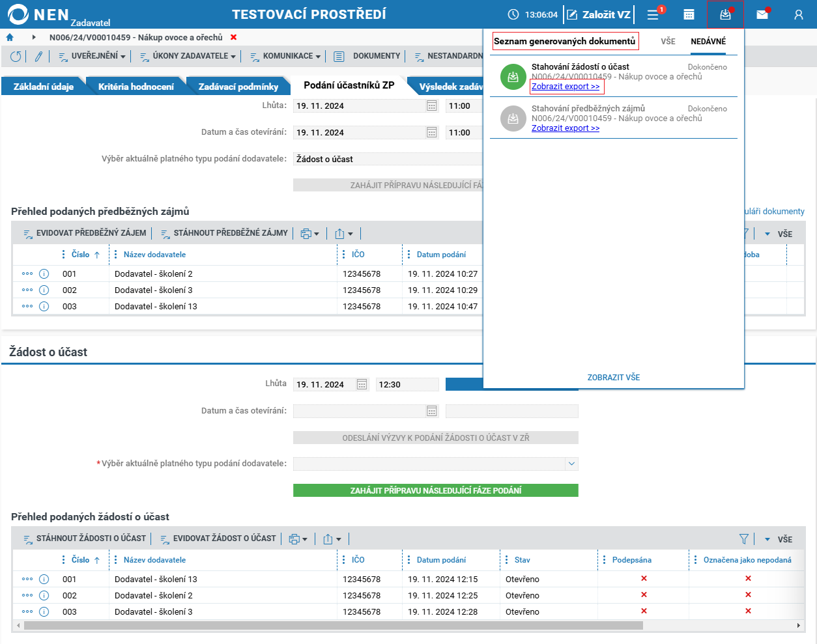Screen dimensions: 817x644
Task: Open the DOKUMENTY menu item
Action: pos(367,57)
